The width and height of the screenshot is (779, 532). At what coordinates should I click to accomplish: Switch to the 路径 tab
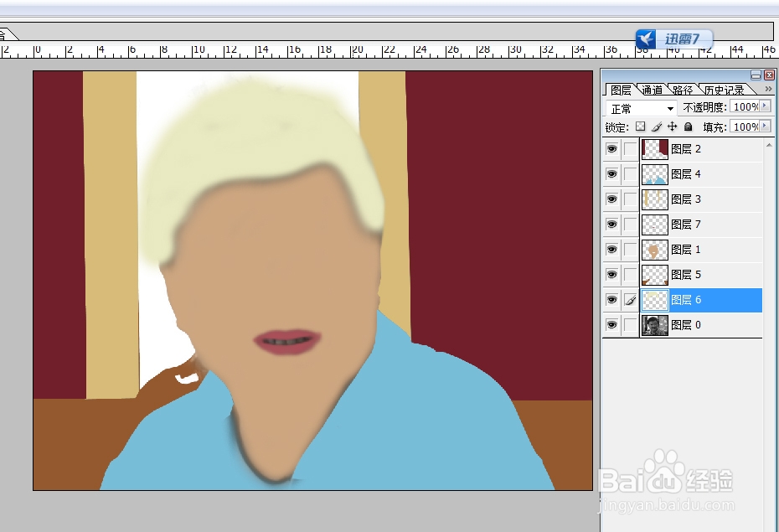(x=683, y=90)
